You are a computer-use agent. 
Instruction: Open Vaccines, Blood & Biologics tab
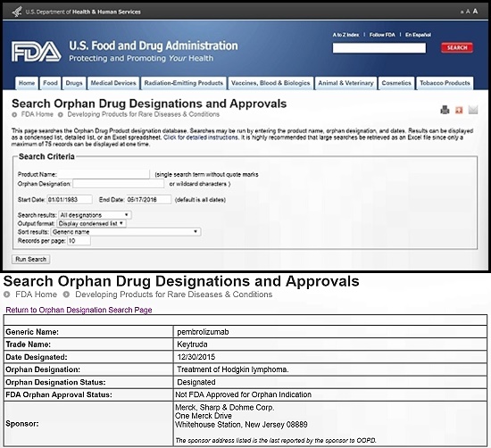(x=270, y=83)
